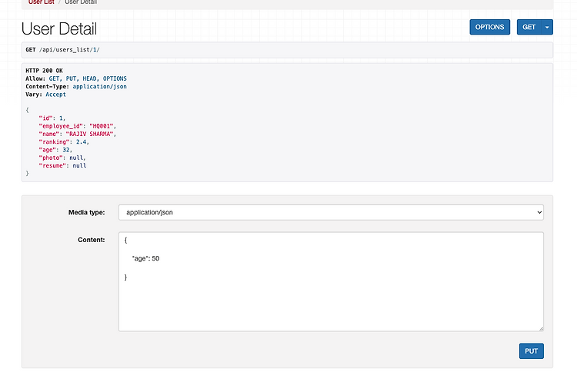The height and width of the screenshot is (392, 577).
Task: Click the request URL /api/users_list/1/
Action: tap(69, 50)
